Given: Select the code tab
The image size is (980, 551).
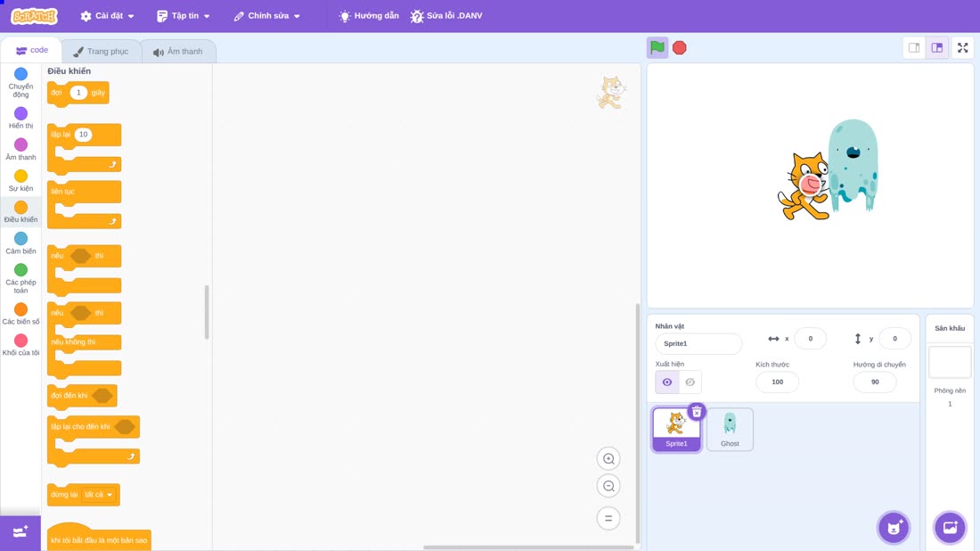Looking at the screenshot, I should [31, 50].
